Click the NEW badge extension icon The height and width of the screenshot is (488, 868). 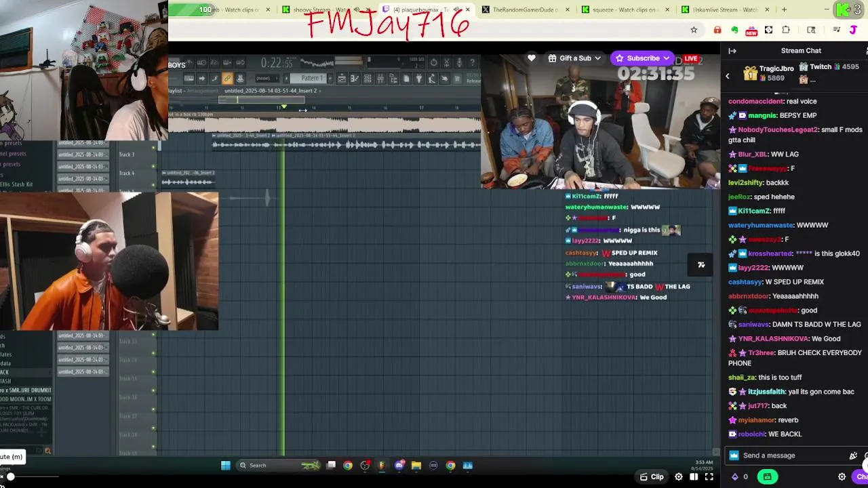pos(751,30)
